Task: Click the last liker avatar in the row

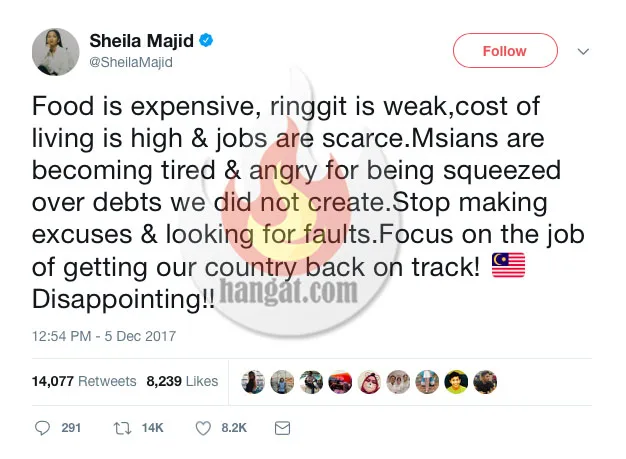Action: [486, 381]
